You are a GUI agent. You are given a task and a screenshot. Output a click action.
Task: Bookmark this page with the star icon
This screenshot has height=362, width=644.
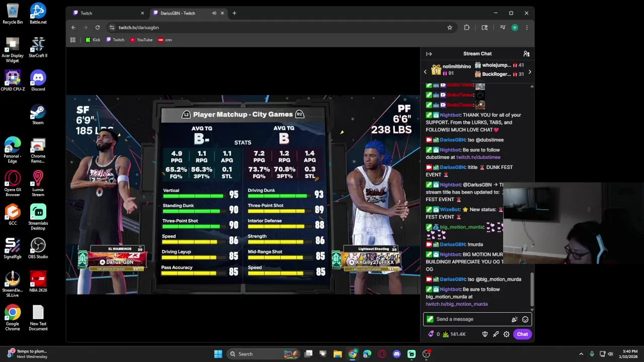[x=450, y=28]
